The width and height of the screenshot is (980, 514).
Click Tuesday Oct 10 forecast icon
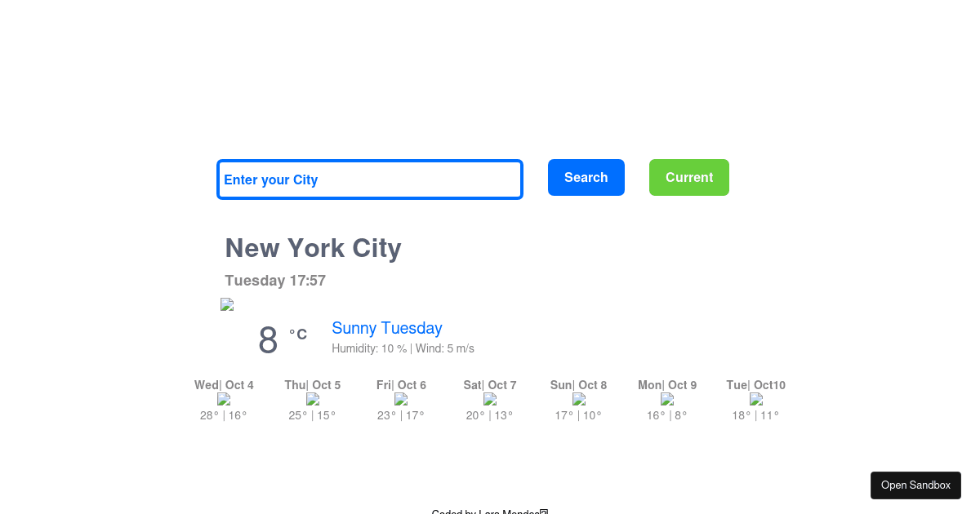coord(756,400)
